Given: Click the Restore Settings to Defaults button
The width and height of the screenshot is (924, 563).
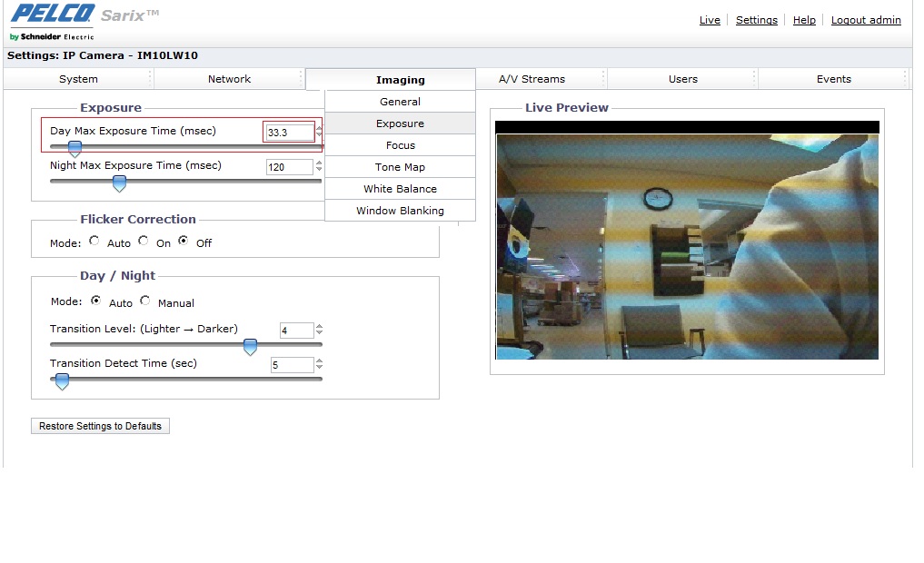Looking at the screenshot, I should click(100, 425).
